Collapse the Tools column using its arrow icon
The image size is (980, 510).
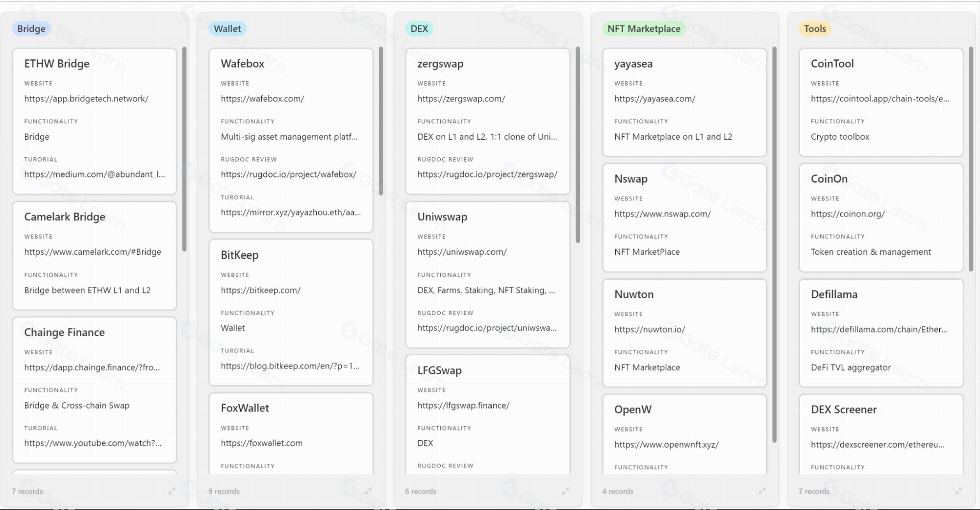pos(958,490)
